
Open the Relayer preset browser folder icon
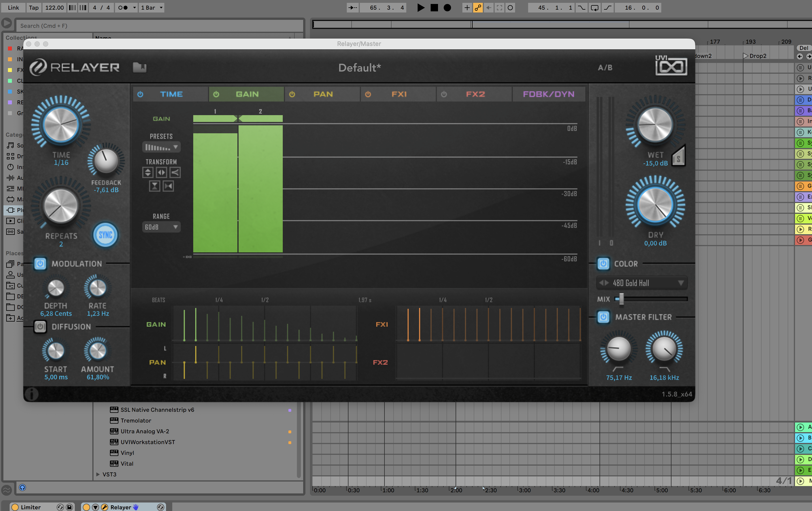139,67
